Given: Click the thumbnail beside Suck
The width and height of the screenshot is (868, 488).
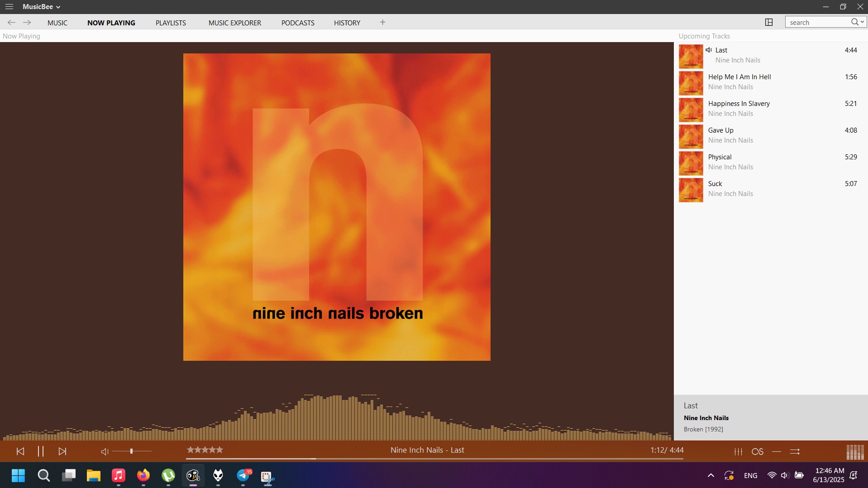Looking at the screenshot, I should 691,190.
